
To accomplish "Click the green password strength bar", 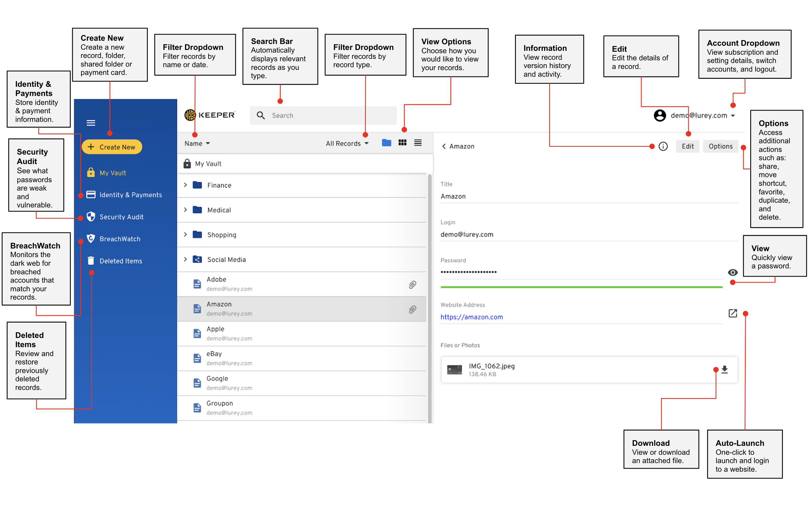I will click(581, 287).
